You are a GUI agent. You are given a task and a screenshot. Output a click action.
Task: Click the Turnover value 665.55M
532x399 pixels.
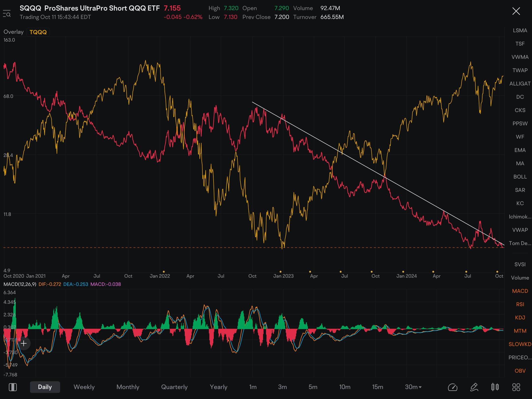[x=332, y=17]
